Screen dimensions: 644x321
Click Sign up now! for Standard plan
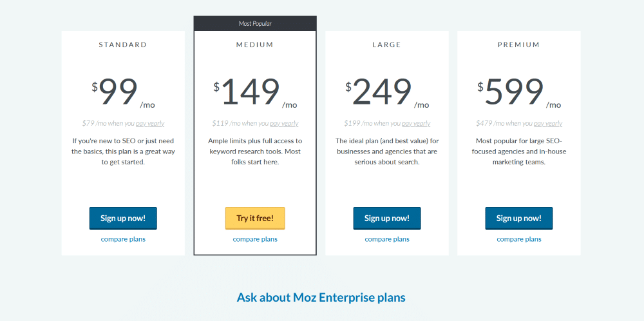tap(122, 218)
